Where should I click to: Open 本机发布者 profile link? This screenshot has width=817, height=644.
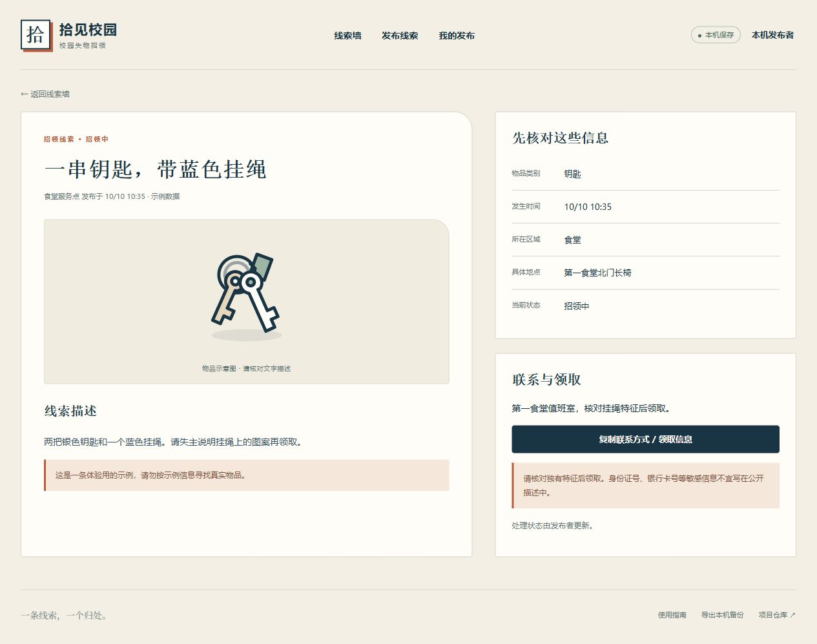[x=772, y=35]
